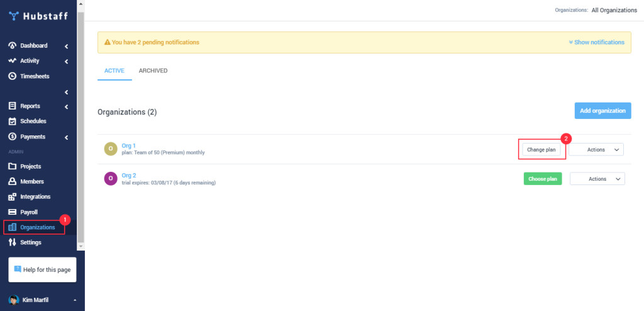Expand the unlabeled chevron below Timesheets
Viewport: 644px width, 311px height.
(66, 92)
